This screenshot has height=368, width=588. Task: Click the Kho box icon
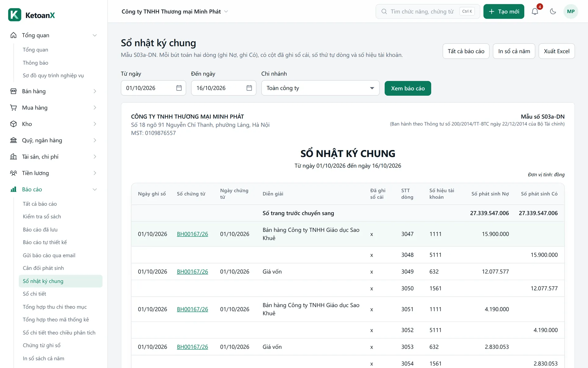13,124
